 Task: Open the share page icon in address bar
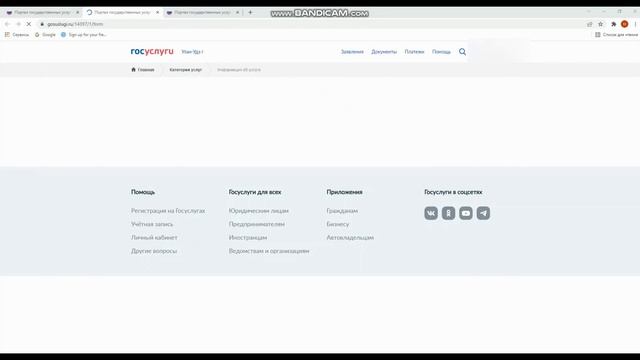(x=589, y=24)
